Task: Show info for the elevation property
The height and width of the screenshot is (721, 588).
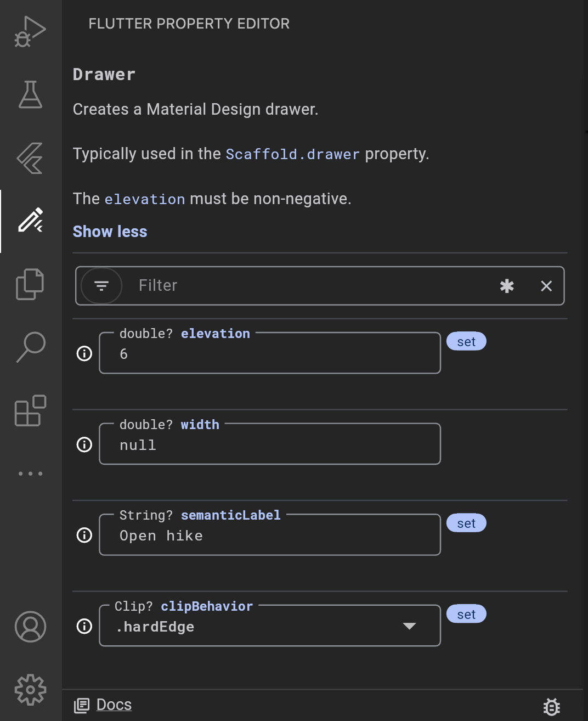Action: (83, 353)
